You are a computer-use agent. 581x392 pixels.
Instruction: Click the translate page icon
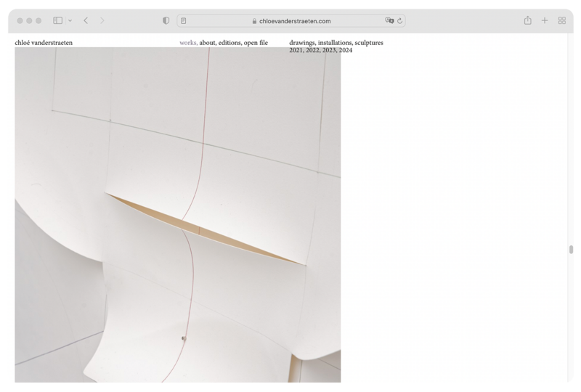point(389,21)
